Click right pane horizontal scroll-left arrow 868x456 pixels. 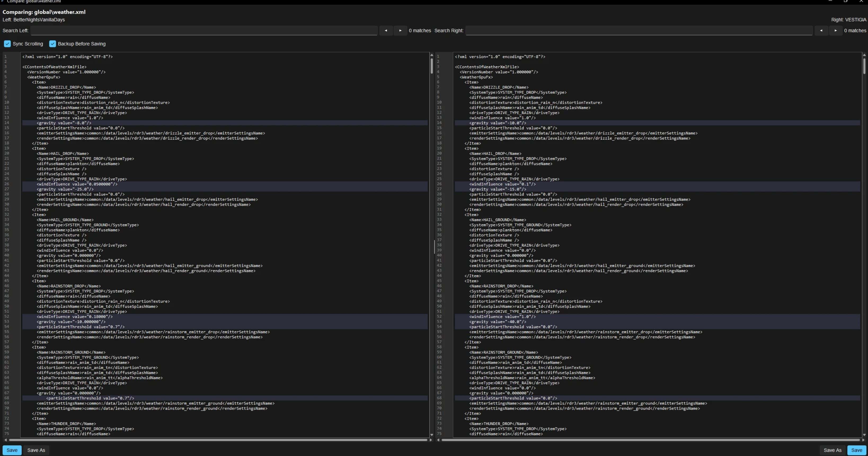pos(438,440)
